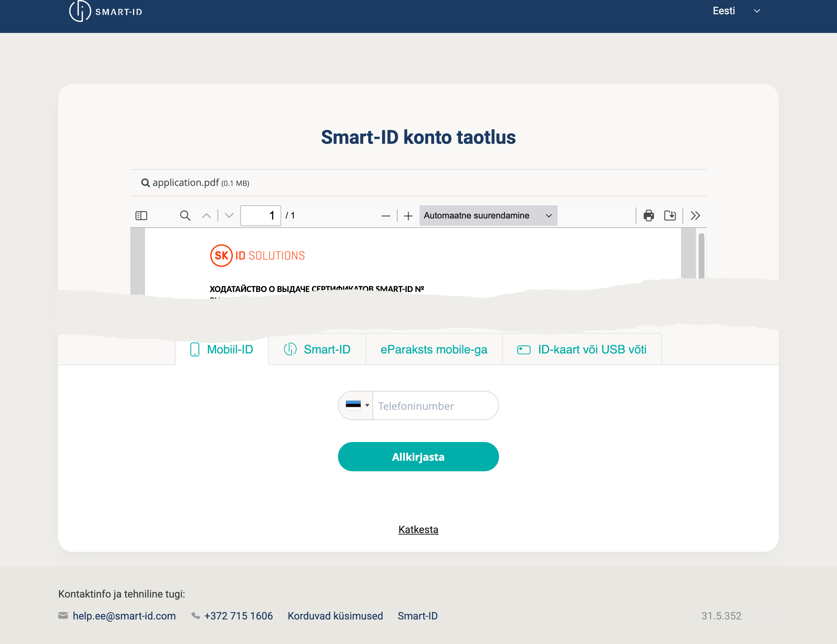This screenshot has width=837, height=644.
Task: Switch to the Smart-ID signing tab
Action: point(317,349)
